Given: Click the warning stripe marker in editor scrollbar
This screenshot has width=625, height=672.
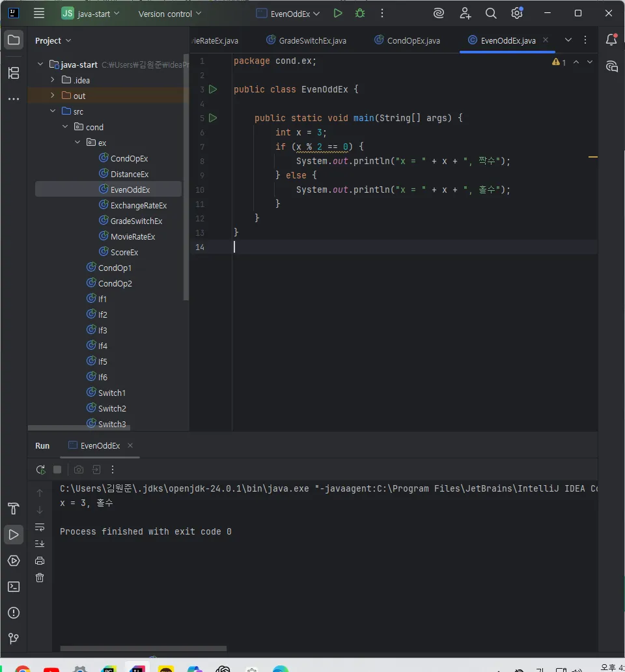Looking at the screenshot, I should click(593, 157).
